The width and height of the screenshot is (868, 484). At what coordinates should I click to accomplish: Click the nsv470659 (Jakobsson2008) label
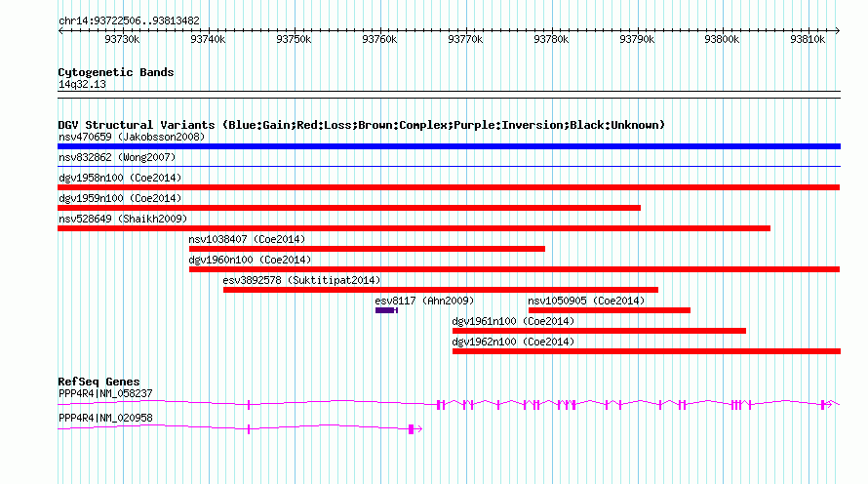click(x=132, y=137)
